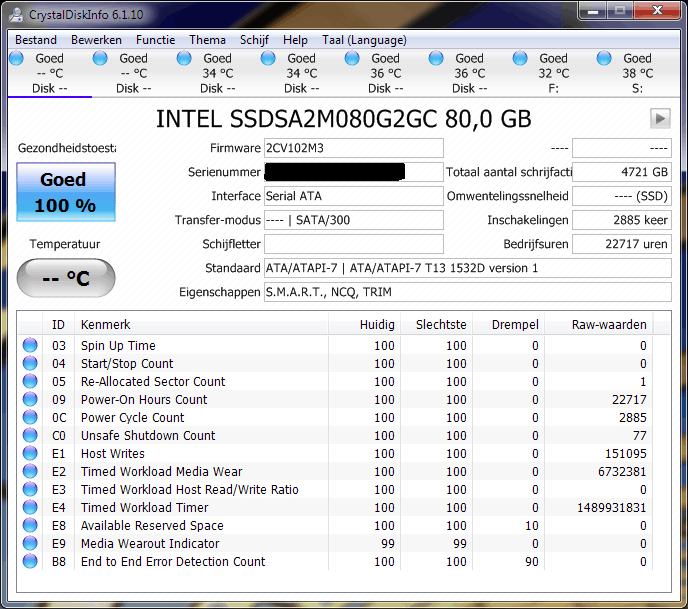Click raw value 77 in C0 row
Image resolution: width=688 pixels, height=609 pixels.
pos(639,436)
